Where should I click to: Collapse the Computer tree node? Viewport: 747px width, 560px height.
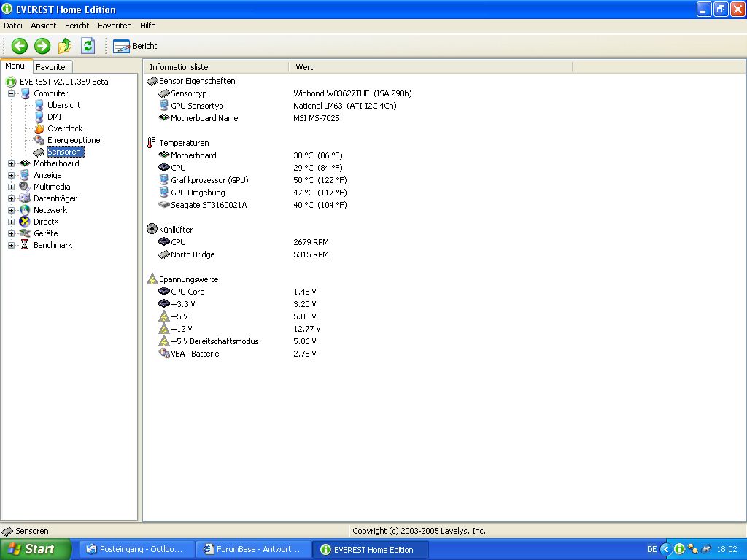pyautogui.click(x=12, y=94)
